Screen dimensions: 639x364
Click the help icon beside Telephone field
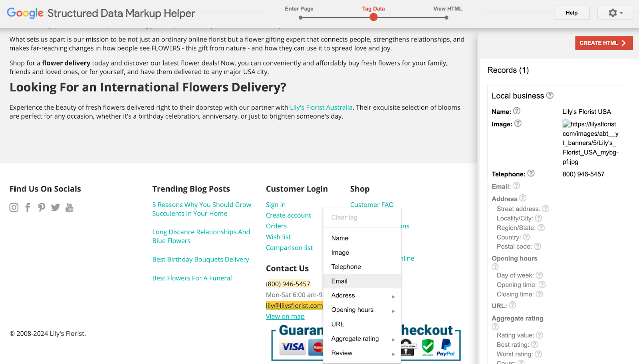531,173
